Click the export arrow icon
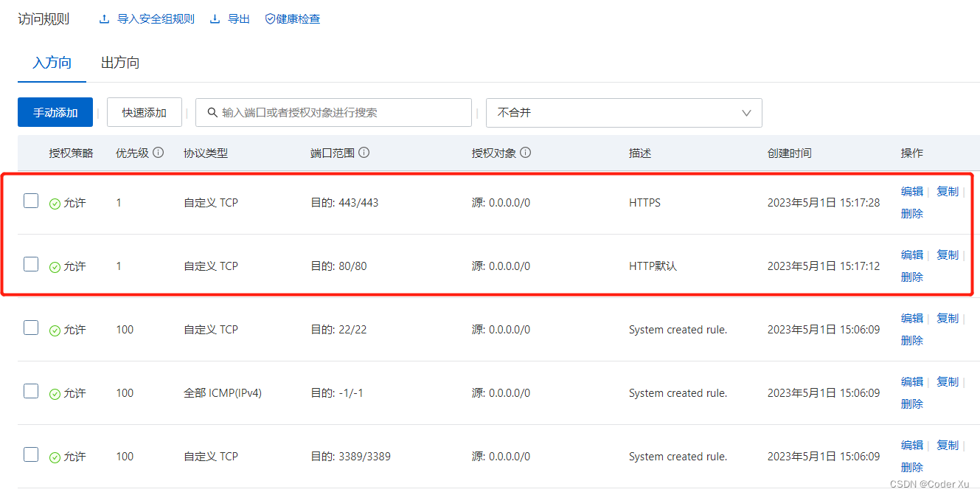Image resolution: width=980 pixels, height=495 pixels. pyautogui.click(x=215, y=19)
